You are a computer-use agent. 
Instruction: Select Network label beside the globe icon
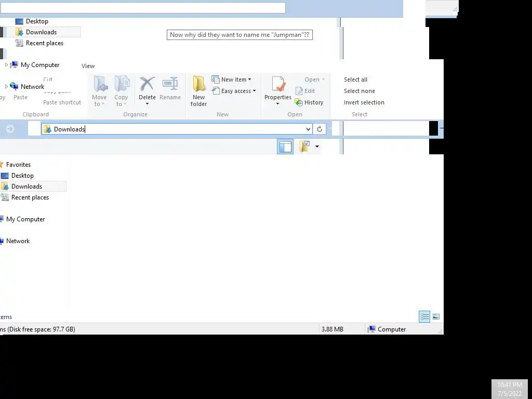click(x=32, y=87)
